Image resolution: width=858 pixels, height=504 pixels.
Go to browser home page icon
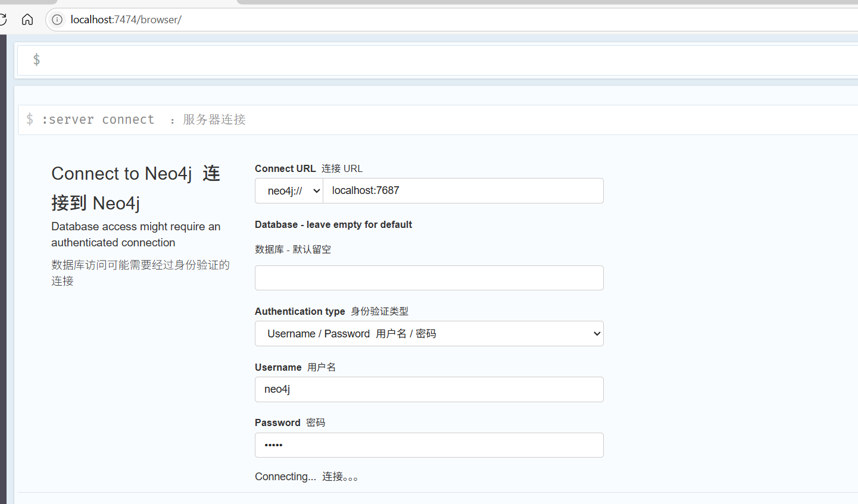point(27,20)
